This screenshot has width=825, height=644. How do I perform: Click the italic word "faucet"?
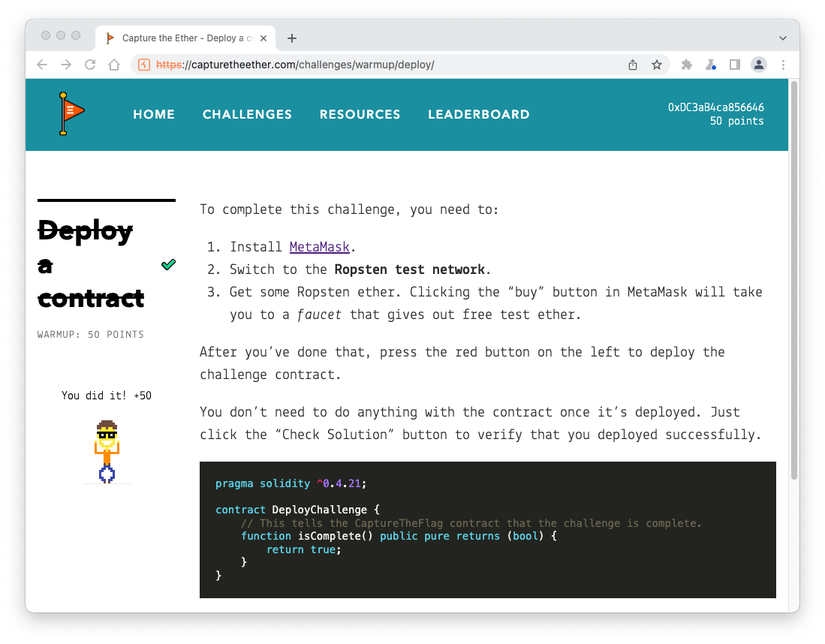point(319,314)
